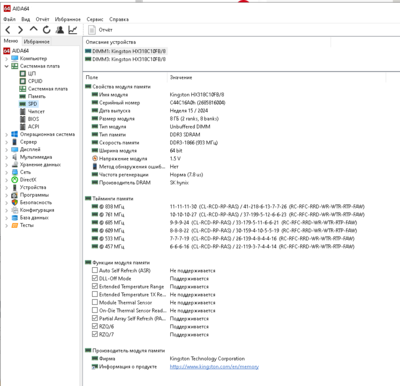
Task: Click the Поле column header
Action: point(92,77)
